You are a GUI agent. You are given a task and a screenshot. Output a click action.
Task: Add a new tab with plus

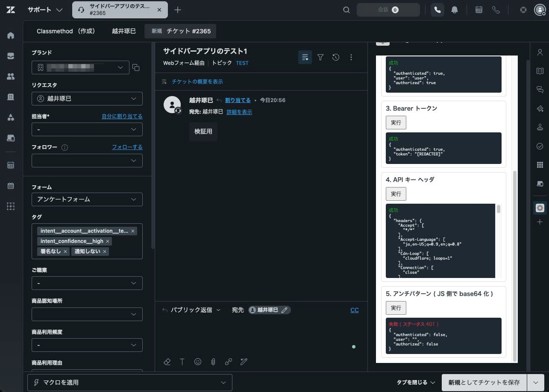pyautogui.click(x=178, y=10)
